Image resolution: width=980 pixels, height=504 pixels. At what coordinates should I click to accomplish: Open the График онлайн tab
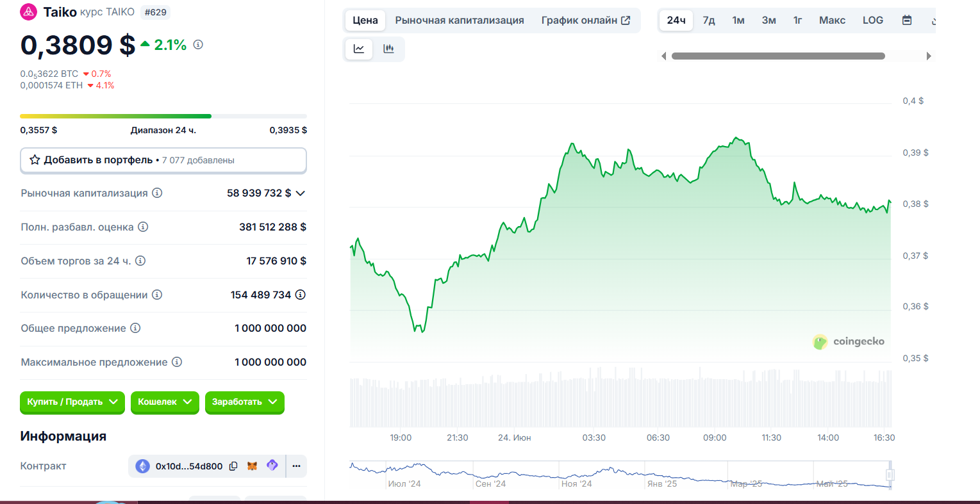point(585,20)
